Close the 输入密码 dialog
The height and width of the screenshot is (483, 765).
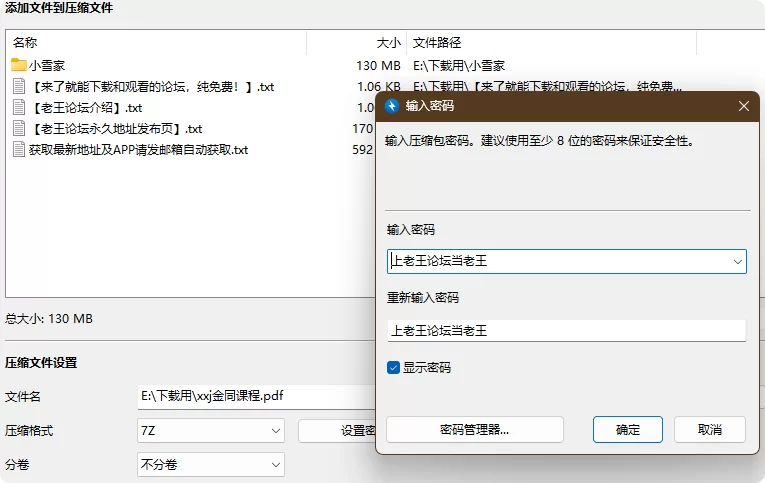tap(744, 106)
